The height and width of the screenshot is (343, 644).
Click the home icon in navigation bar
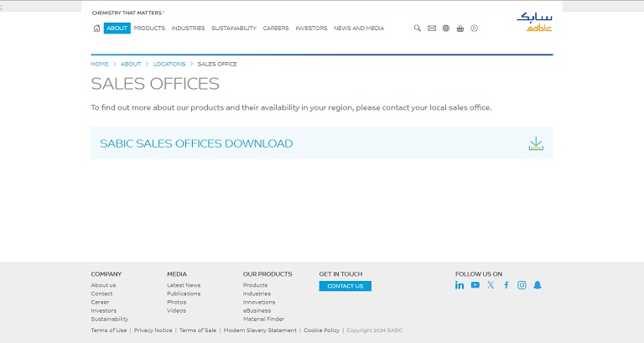click(96, 29)
